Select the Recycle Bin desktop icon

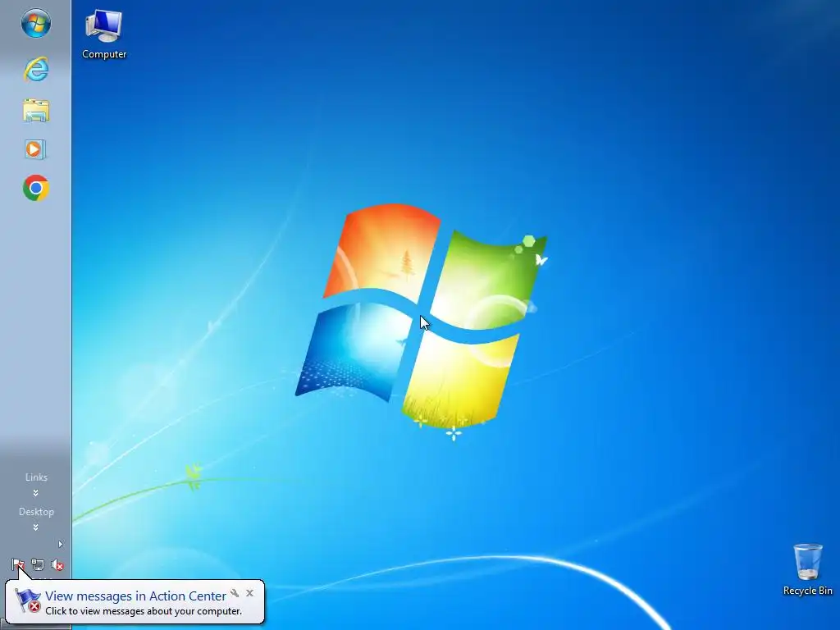807,569
